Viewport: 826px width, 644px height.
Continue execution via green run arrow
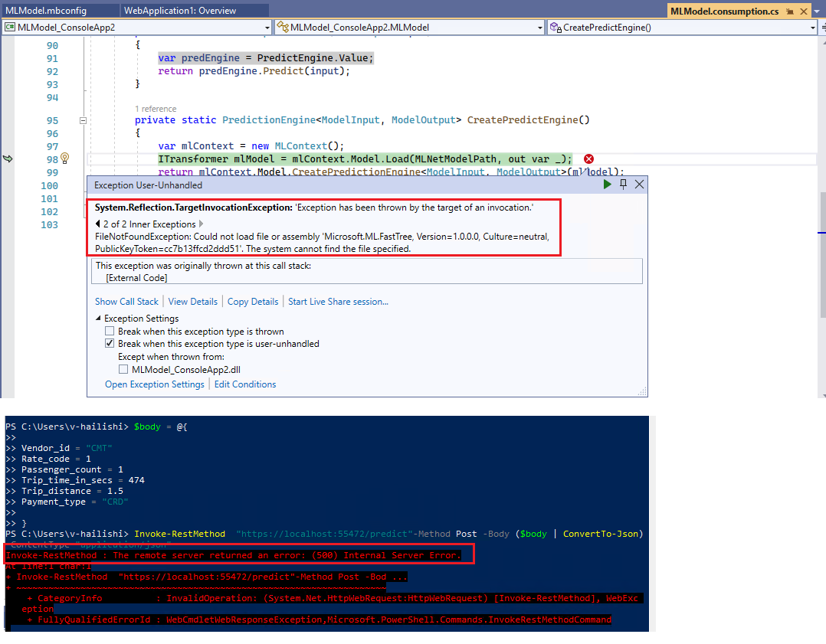607,184
